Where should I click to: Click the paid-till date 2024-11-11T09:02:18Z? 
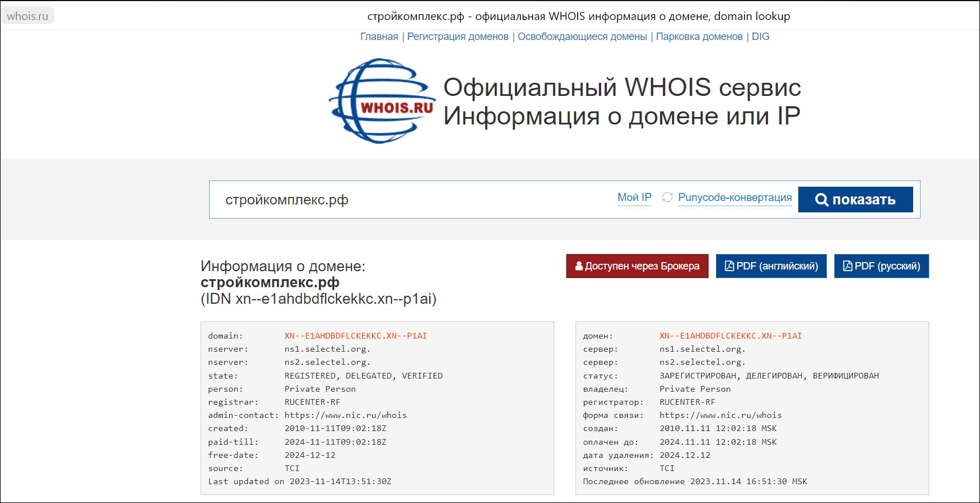click(335, 442)
